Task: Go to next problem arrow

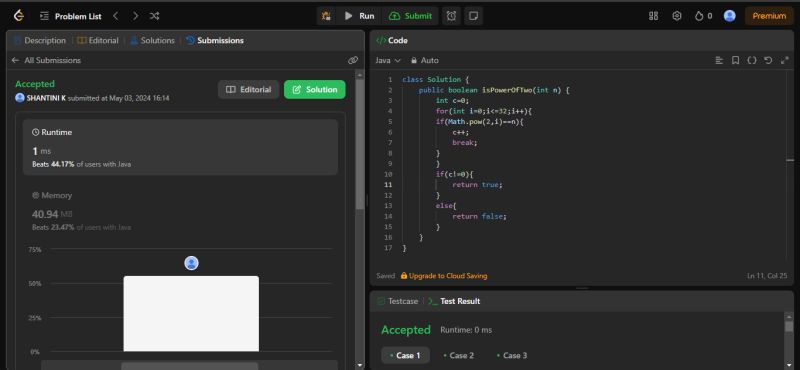Action: pos(135,16)
